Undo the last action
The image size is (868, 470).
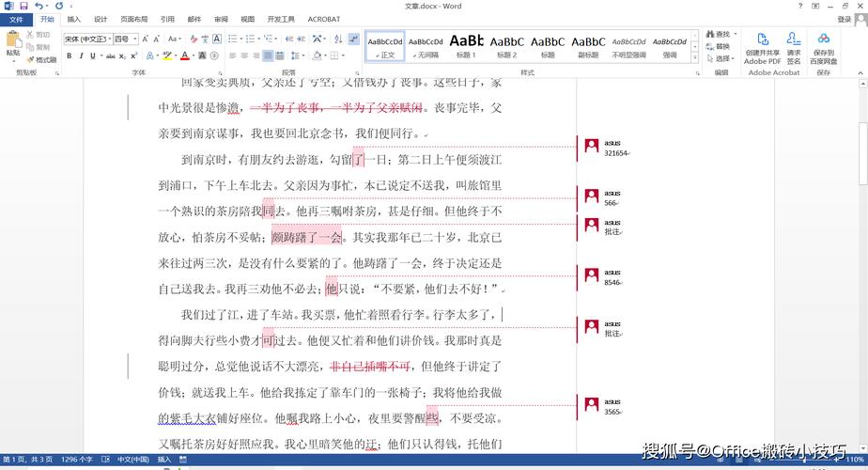(39, 6)
